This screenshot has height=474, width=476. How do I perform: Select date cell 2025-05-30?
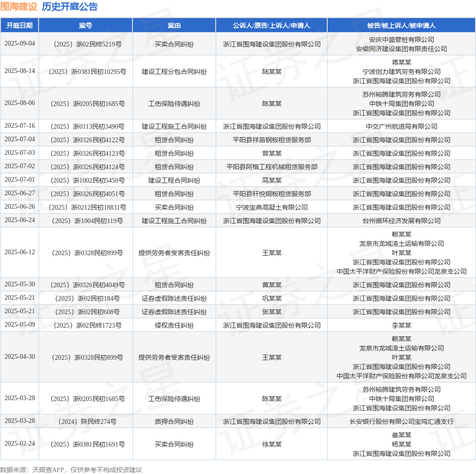pos(20,284)
